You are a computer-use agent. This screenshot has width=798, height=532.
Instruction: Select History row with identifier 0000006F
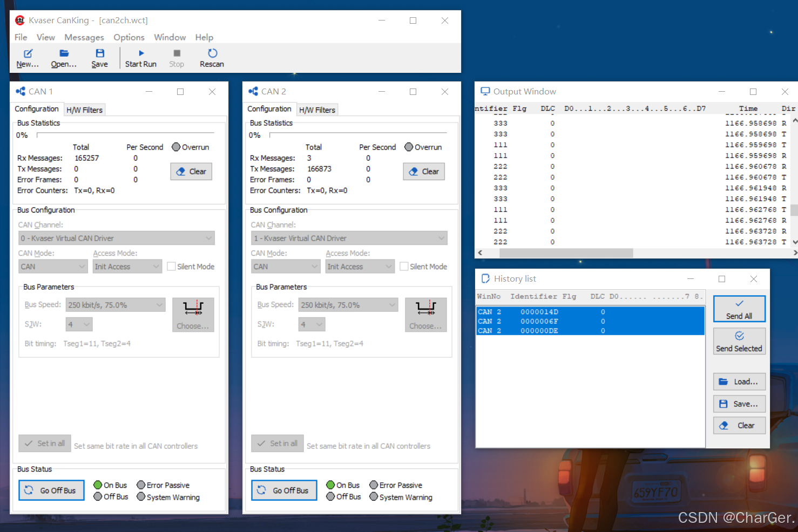591,321
